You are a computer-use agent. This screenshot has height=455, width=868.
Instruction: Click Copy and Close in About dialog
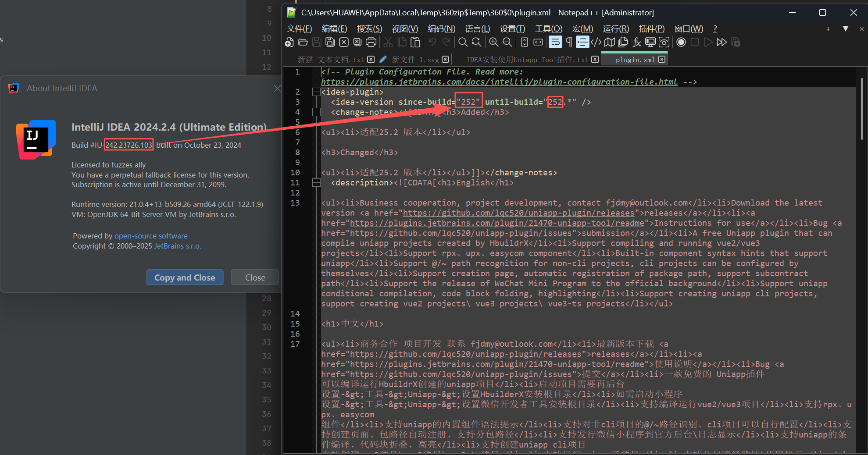click(x=185, y=277)
